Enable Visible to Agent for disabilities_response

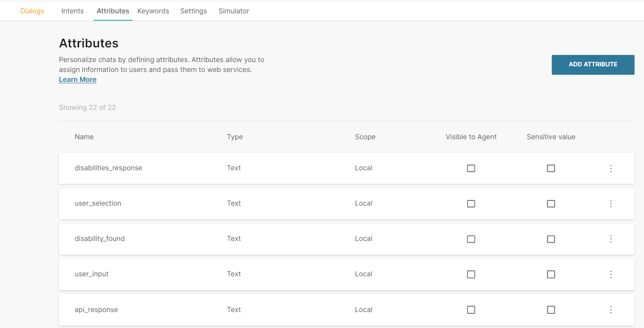tap(471, 169)
